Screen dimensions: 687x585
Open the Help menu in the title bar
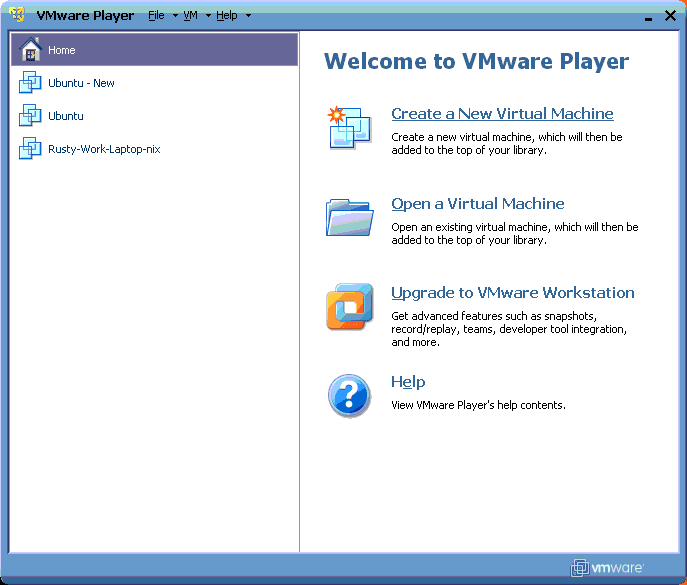(x=227, y=15)
